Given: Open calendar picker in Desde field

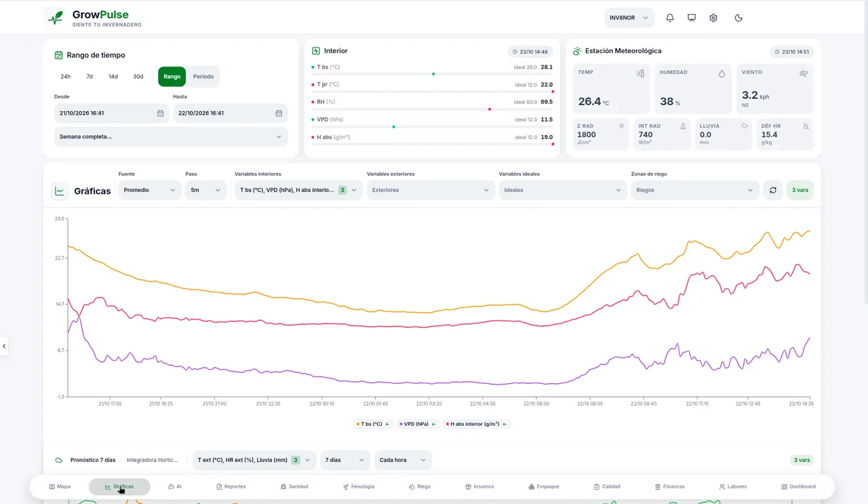Looking at the screenshot, I should [x=161, y=113].
